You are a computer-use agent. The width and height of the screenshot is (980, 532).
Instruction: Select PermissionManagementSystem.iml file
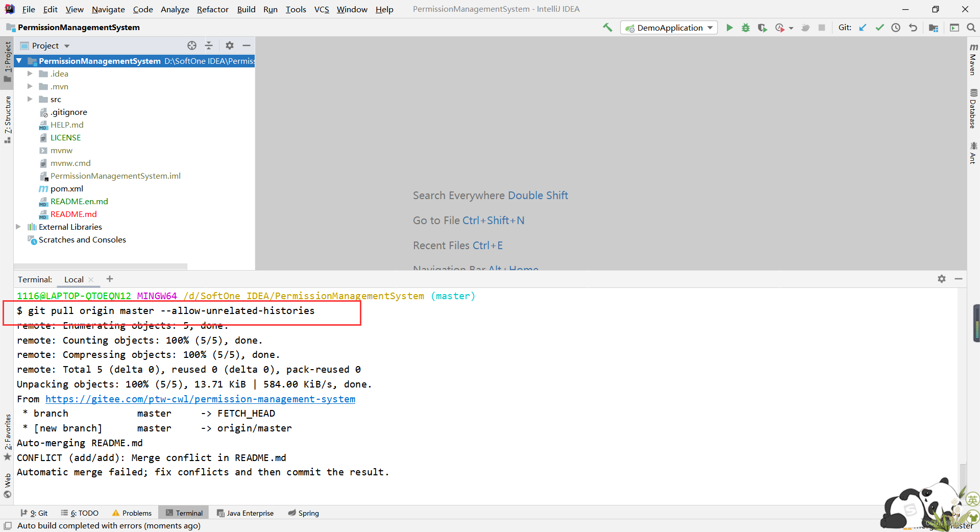[x=115, y=176]
